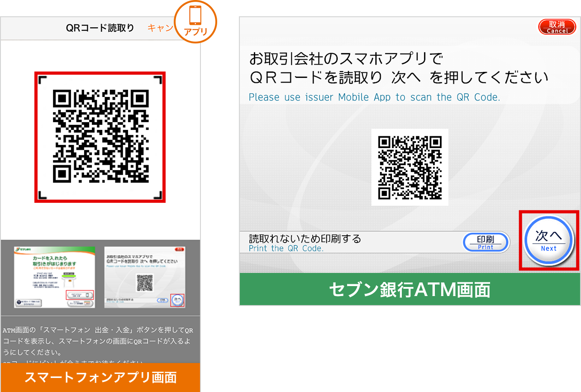The height and width of the screenshot is (392, 581).
Task: Click the highlighted Next button in right thumbnail
Action: tap(177, 300)
